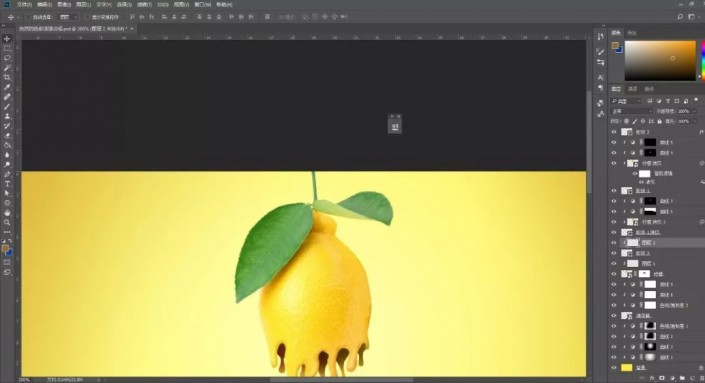The width and height of the screenshot is (705, 383).
Task: Pick a color in the color field
Action: coord(660,61)
